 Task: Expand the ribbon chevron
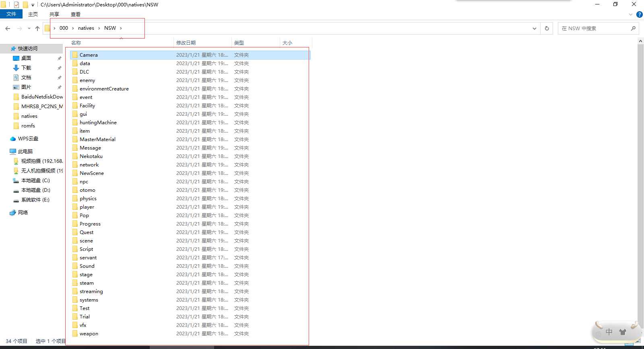pos(630,14)
